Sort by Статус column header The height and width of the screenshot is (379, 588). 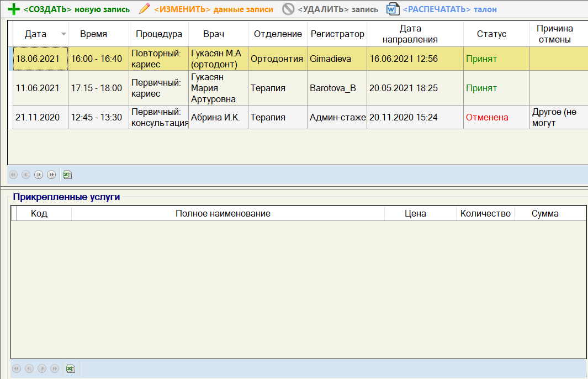[491, 34]
